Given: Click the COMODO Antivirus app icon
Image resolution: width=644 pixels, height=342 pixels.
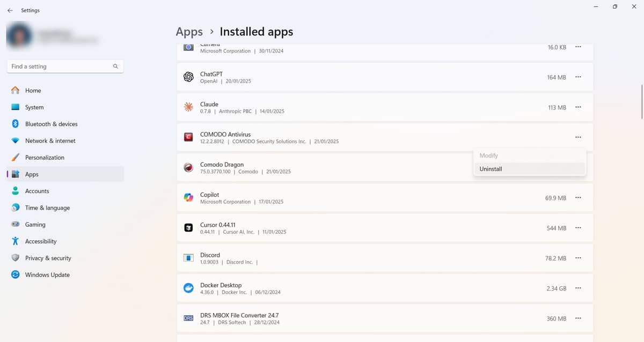Looking at the screenshot, I should pos(188,137).
